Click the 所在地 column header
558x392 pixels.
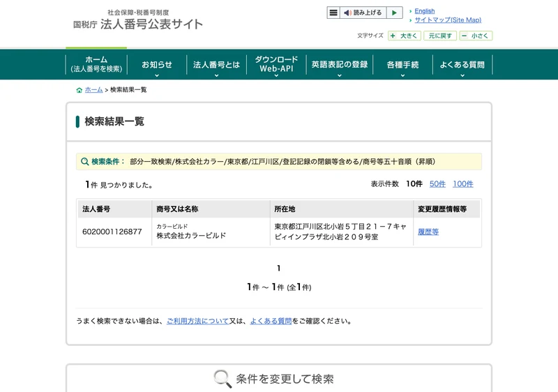[x=342, y=209]
